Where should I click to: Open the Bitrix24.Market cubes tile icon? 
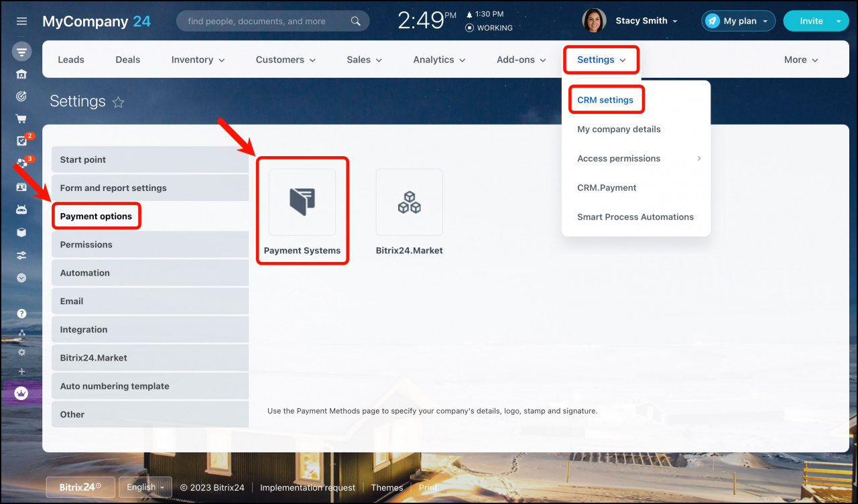tap(409, 202)
